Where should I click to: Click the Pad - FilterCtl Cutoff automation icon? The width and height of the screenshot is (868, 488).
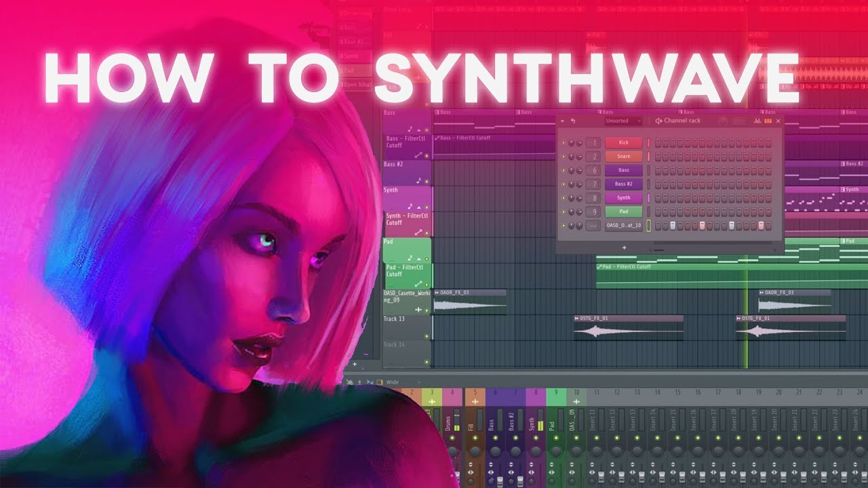[418, 284]
